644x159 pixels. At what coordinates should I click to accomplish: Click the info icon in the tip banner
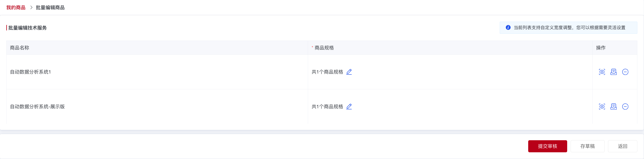pyautogui.click(x=508, y=28)
